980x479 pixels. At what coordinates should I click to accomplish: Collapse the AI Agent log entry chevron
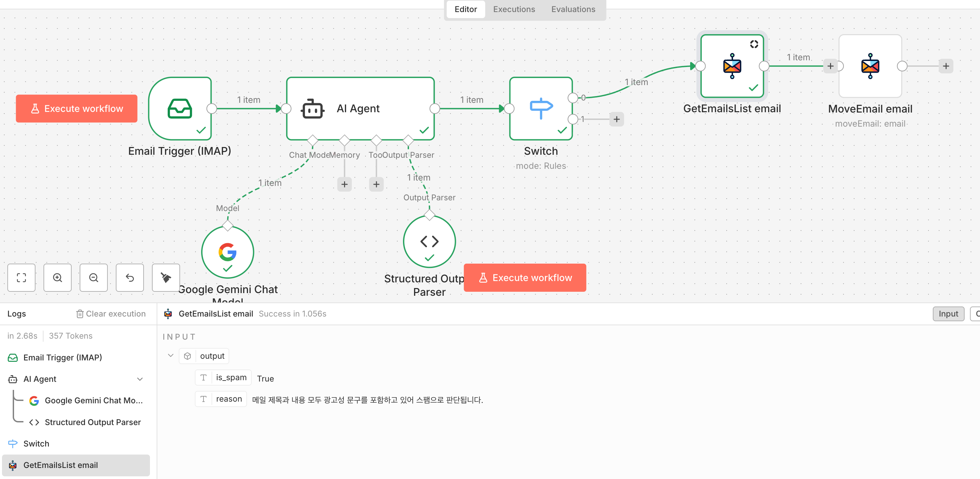pos(140,379)
